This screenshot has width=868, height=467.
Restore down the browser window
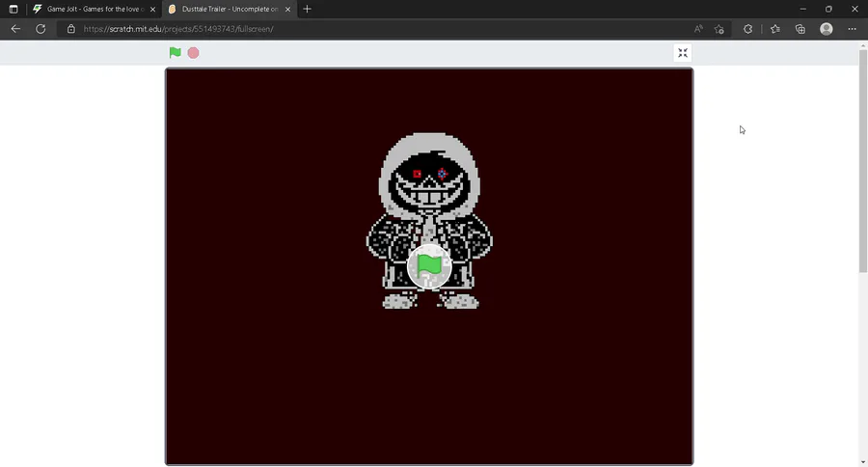828,9
